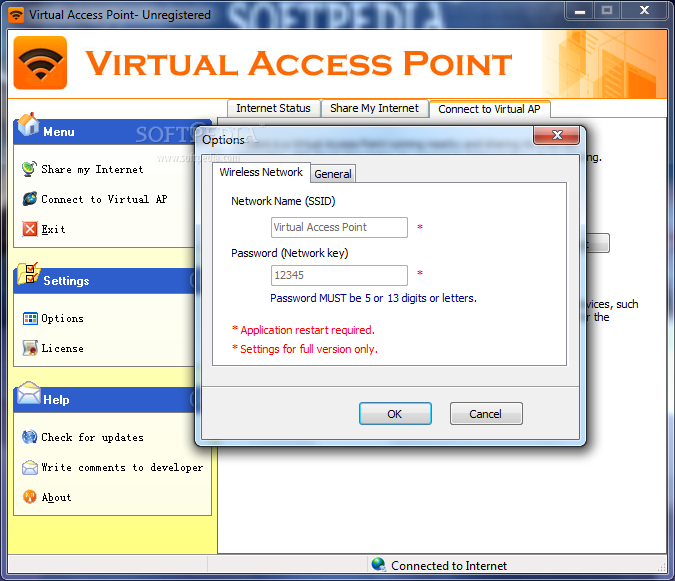The image size is (675, 581).
Task: Click the Write comments envelope icon
Action: (30, 467)
